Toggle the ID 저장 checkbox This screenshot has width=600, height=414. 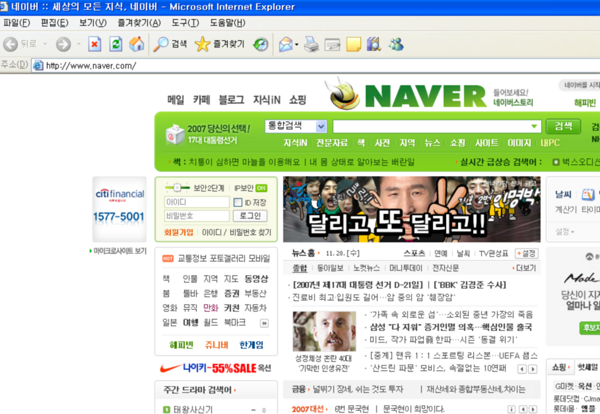238,202
